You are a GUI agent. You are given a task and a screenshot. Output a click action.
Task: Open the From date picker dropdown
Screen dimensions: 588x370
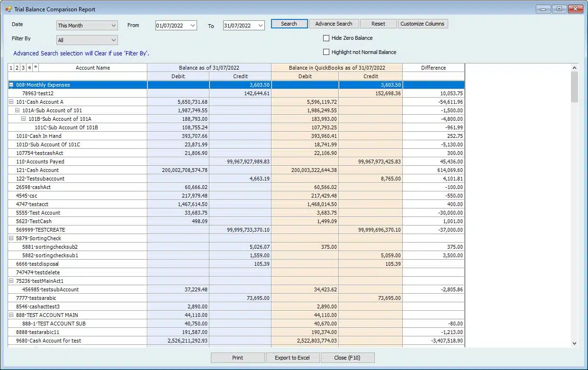[192, 26]
